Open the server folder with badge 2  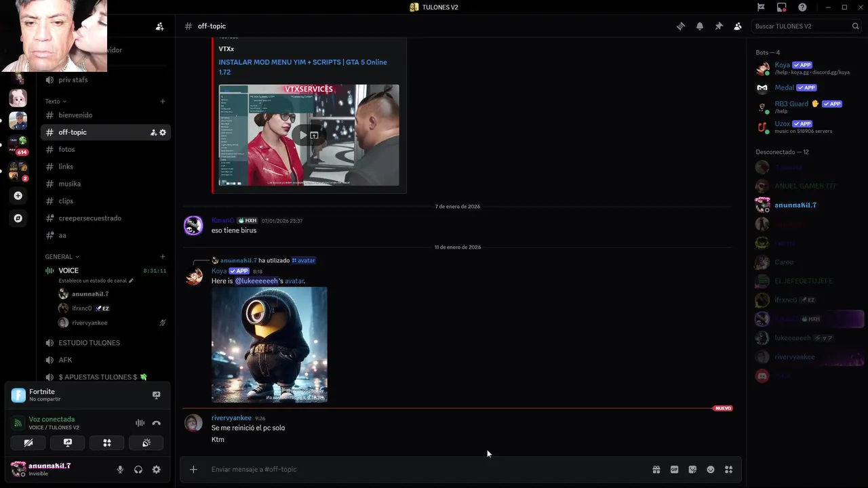coord(18,171)
